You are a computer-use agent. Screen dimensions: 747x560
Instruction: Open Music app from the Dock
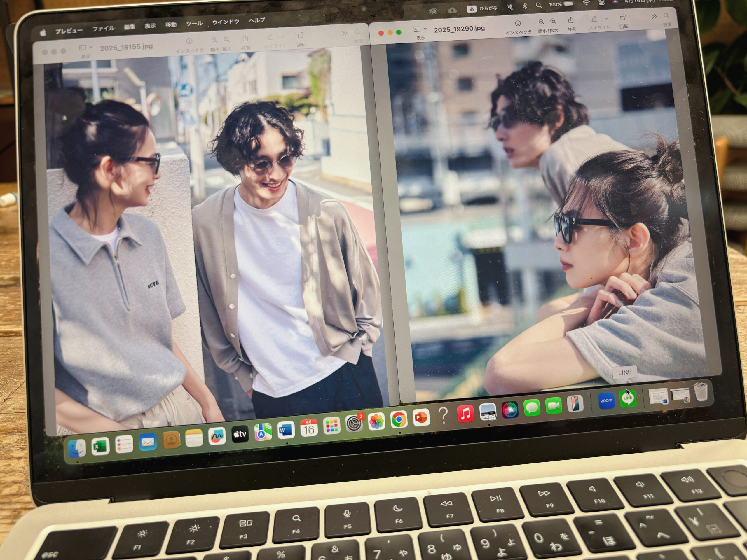pos(465,414)
